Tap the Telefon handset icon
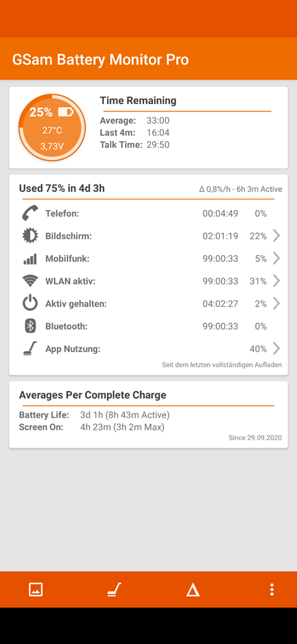297x644 pixels. point(30,214)
